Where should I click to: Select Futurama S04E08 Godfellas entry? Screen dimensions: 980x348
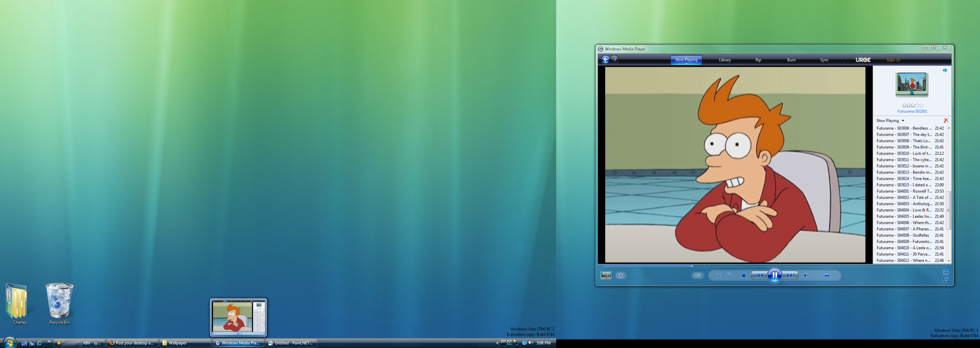click(x=910, y=235)
